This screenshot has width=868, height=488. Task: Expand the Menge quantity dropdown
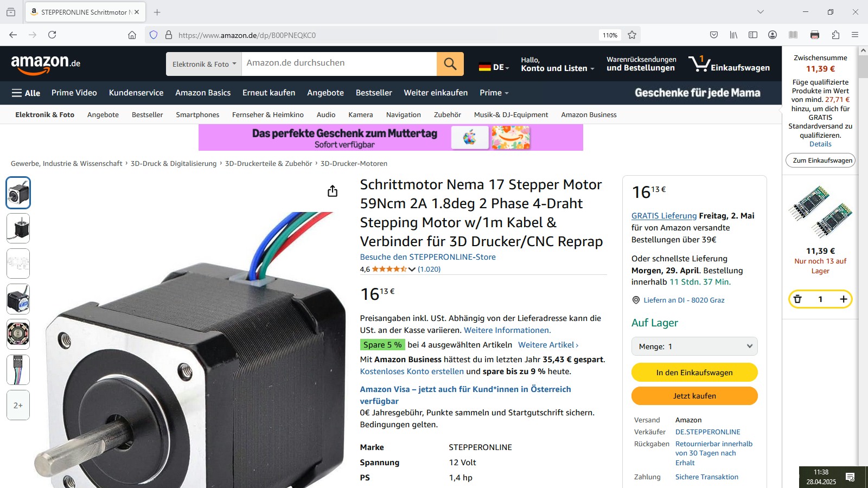pyautogui.click(x=694, y=346)
